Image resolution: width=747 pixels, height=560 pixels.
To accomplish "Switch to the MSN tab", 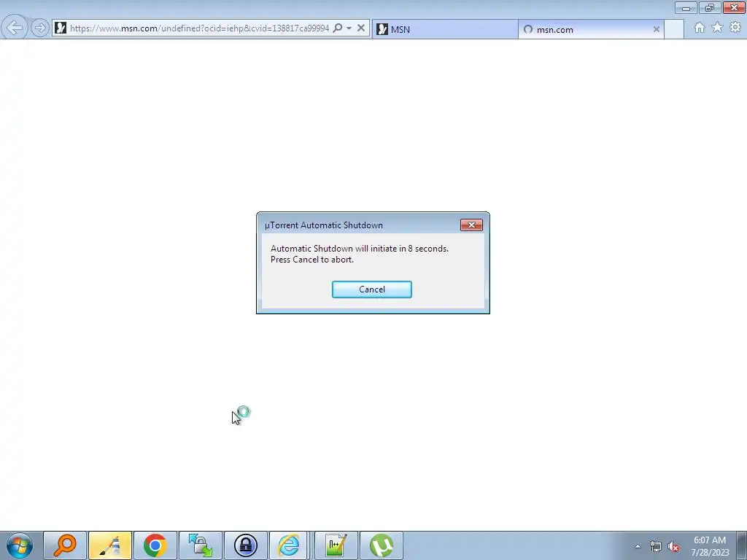I will (x=444, y=29).
